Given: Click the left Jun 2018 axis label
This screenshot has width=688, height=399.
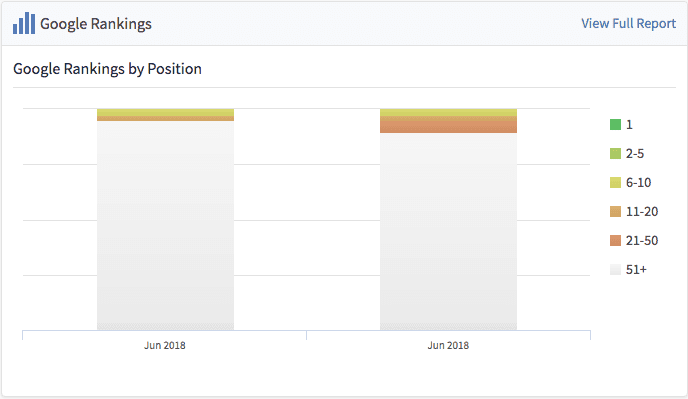Looking at the screenshot, I should (x=165, y=345).
